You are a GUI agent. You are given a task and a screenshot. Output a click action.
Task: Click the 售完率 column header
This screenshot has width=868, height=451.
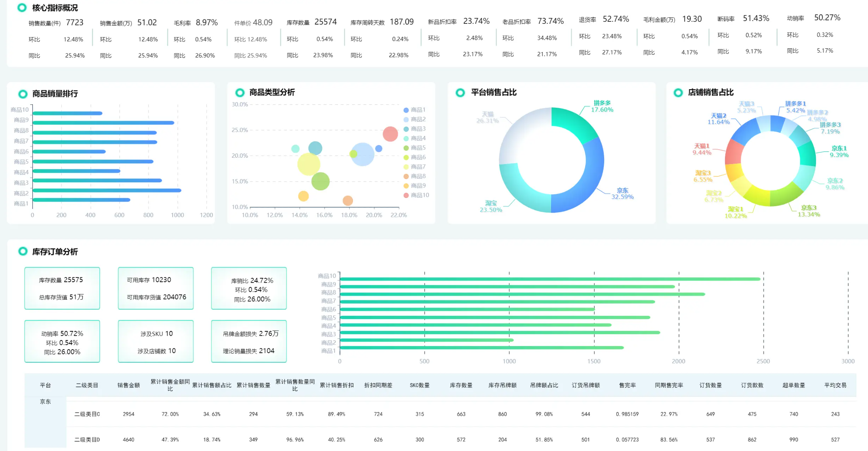(x=627, y=385)
